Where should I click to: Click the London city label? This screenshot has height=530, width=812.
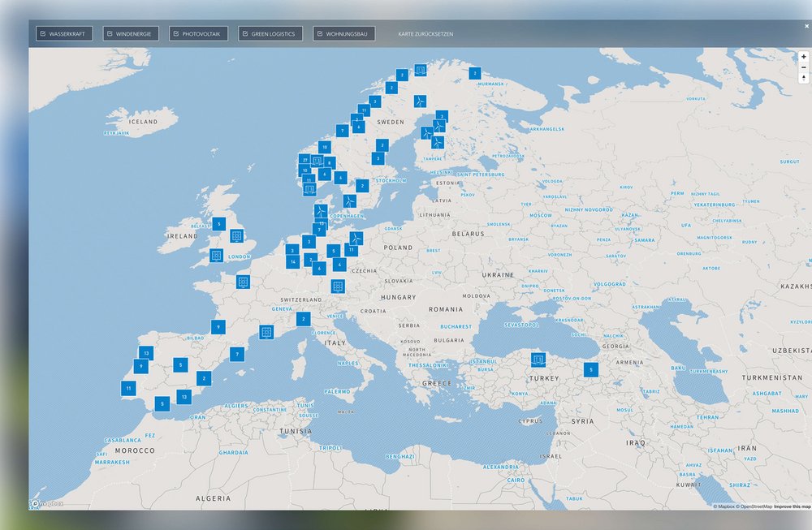pyautogui.click(x=240, y=256)
